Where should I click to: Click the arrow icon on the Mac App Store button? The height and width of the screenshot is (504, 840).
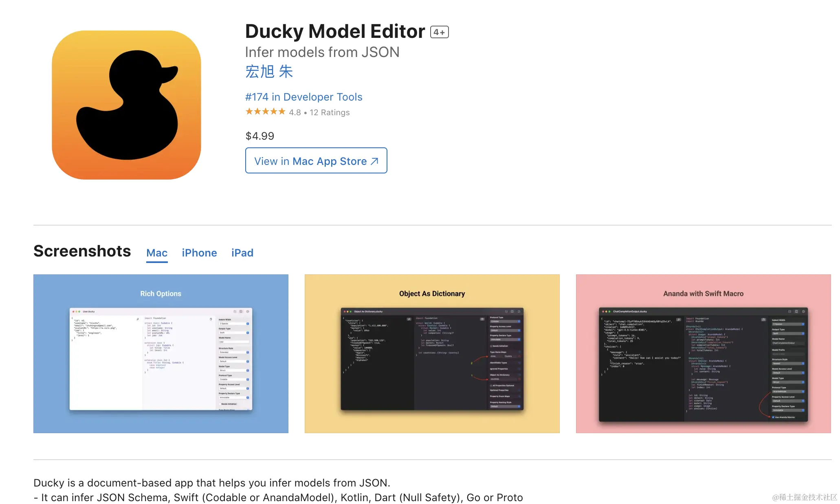(x=374, y=161)
